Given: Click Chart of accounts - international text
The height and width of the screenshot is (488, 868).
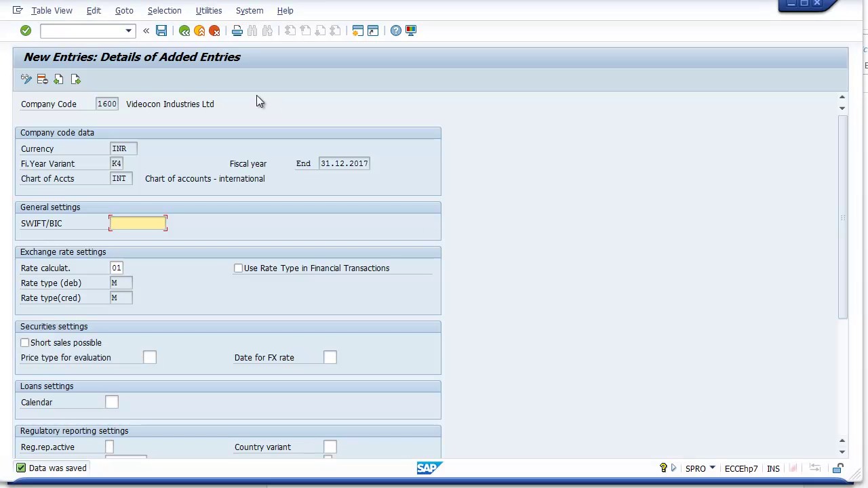Looking at the screenshot, I should (205, 178).
